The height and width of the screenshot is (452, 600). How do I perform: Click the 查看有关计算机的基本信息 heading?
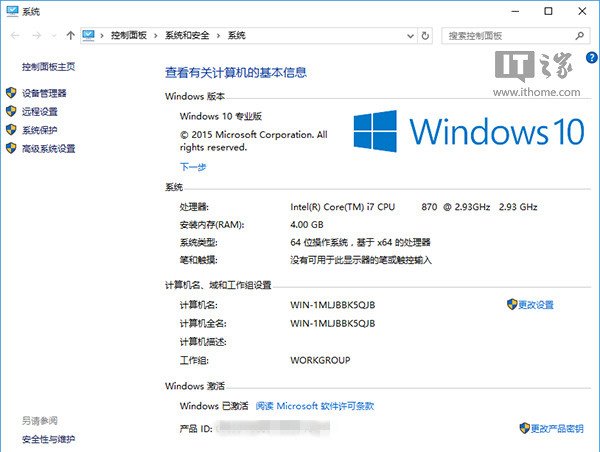tap(236, 72)
